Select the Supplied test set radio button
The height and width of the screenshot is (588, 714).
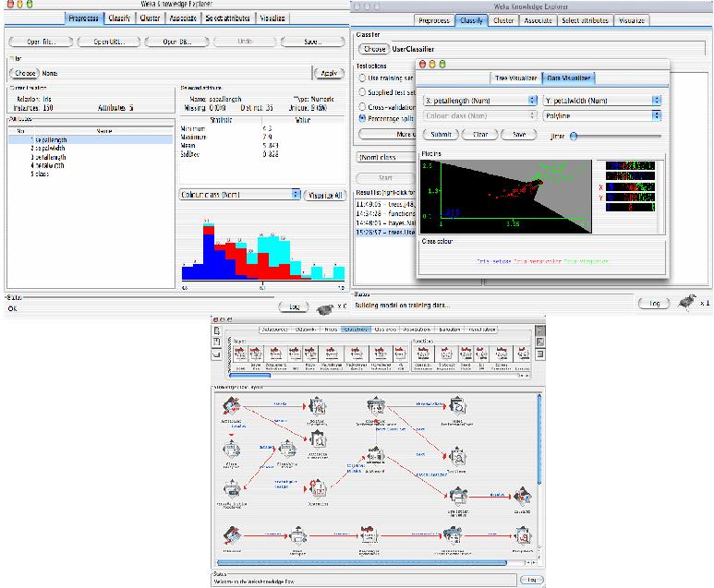362,92
